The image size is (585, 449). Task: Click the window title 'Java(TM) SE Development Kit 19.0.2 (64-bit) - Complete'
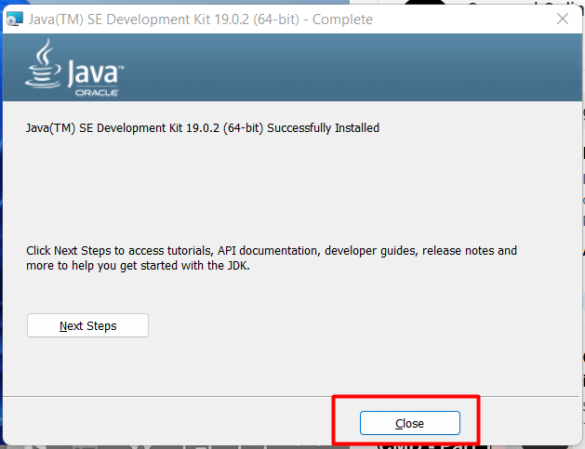coord(201,19)
